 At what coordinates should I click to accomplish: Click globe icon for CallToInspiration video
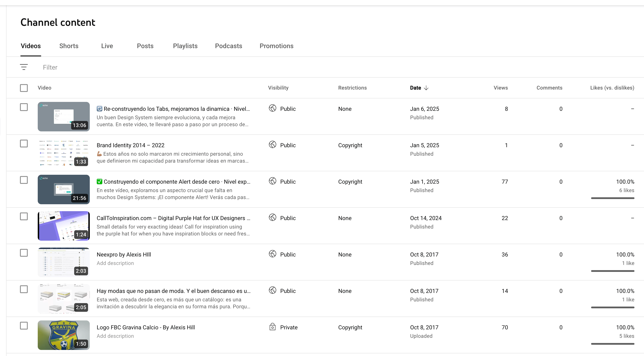tap(273, 217)
